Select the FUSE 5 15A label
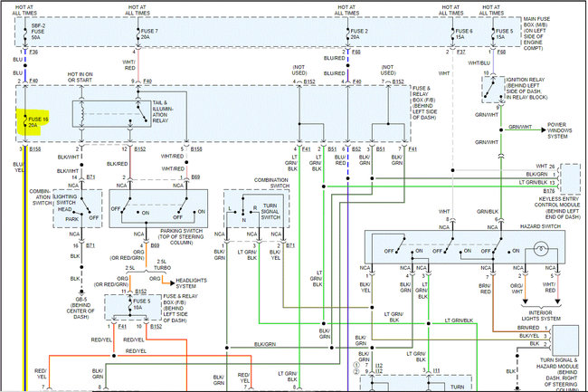The height and width of the screenshot is (392, 588). tap(504, 33)
